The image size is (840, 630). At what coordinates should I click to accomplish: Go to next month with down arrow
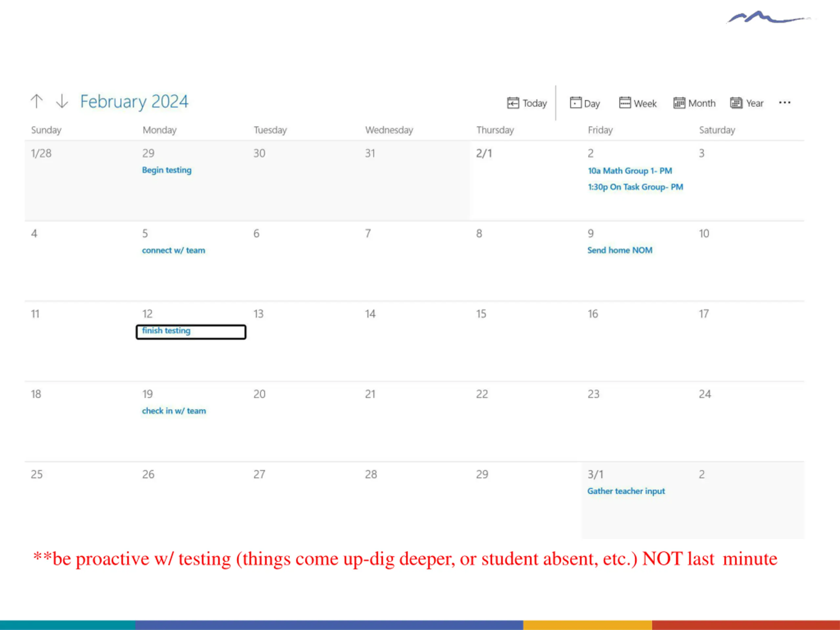pos(62,101)
